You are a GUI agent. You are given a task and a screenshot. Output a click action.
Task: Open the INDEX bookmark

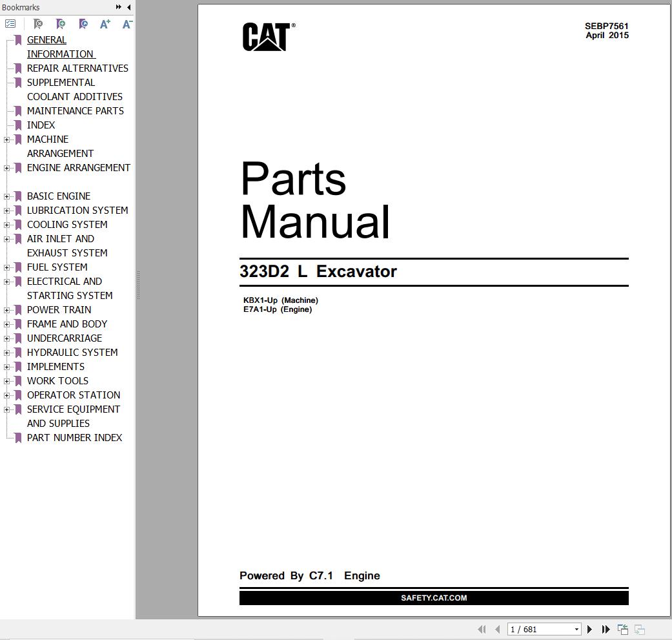[41, 125]
